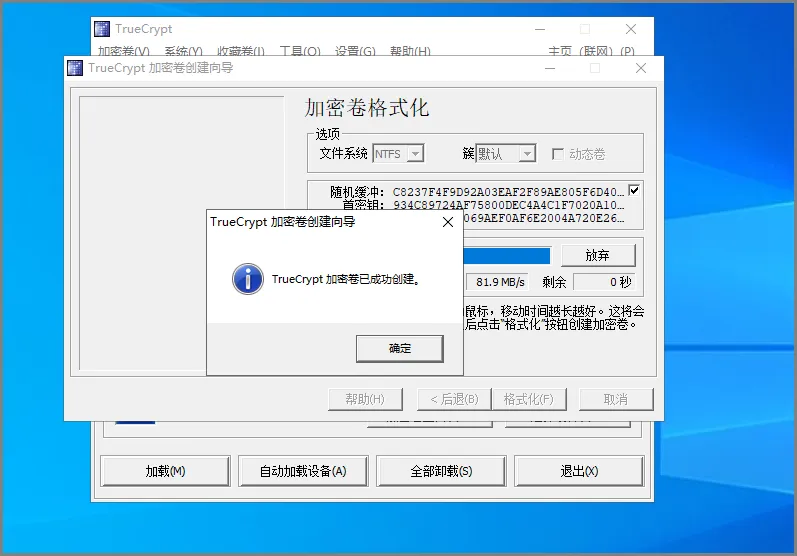
Task: Open 加密卷(V) menu in main window
Action: (x=124, y=51)
